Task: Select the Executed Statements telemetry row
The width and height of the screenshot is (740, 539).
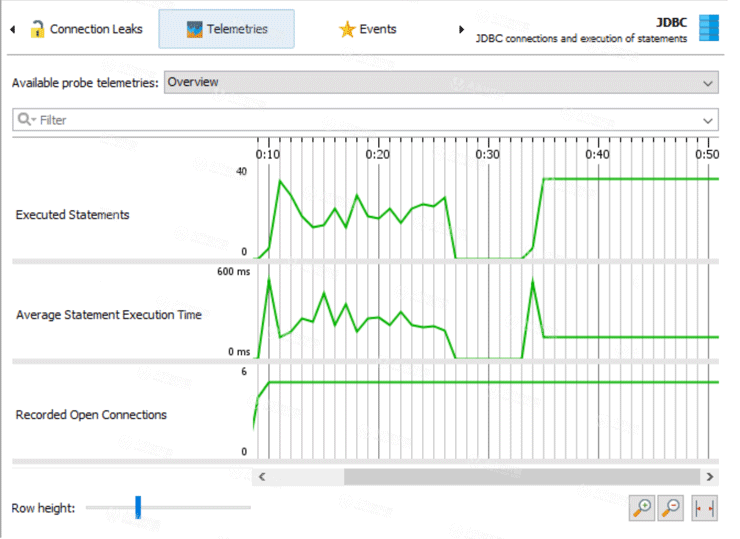Action: (x=72, y=215)
